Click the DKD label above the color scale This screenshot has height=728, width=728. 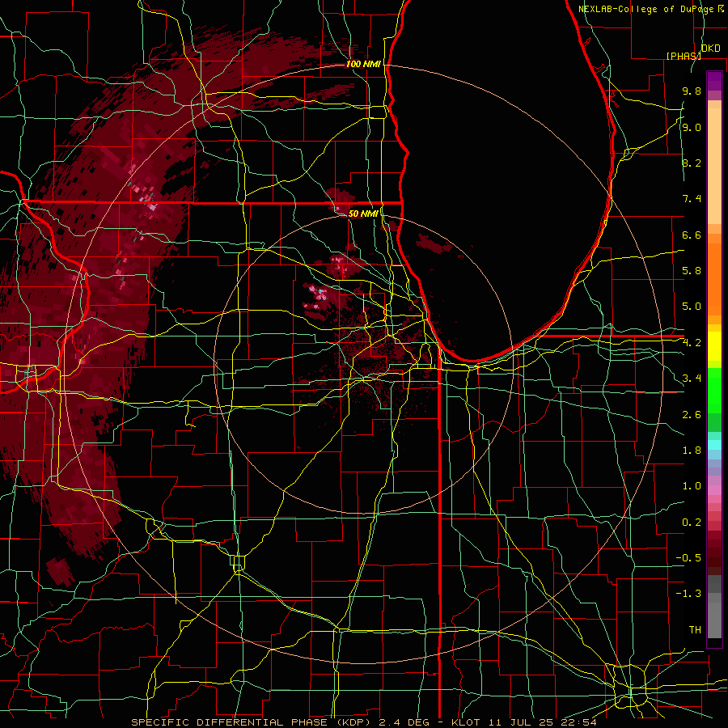tap(711, 49)
